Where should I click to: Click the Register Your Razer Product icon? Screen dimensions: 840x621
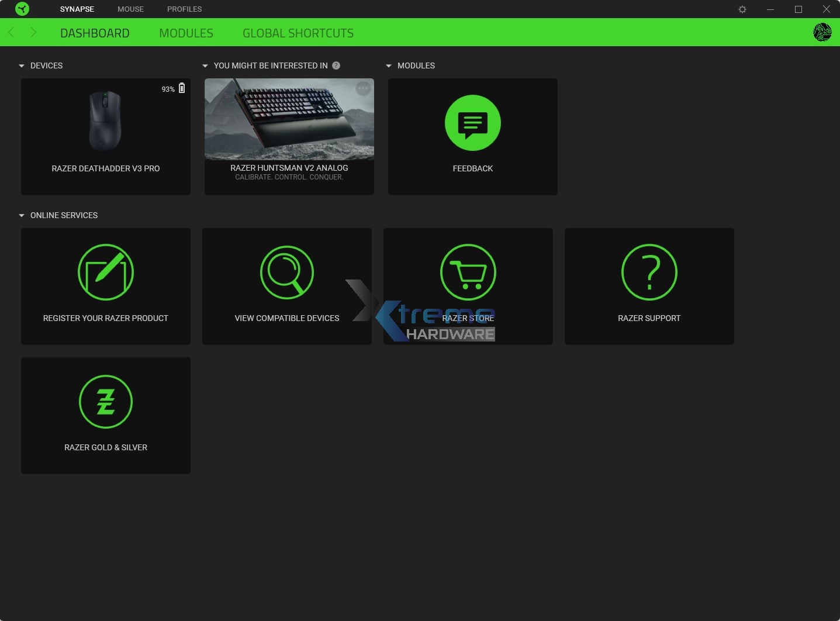tap(106, 272)
